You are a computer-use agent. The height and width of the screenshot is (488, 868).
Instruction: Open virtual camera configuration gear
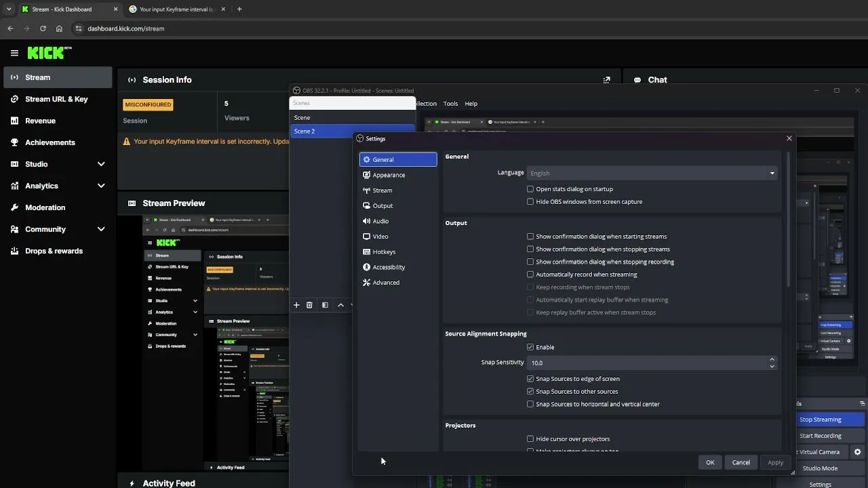coord(857,452)
